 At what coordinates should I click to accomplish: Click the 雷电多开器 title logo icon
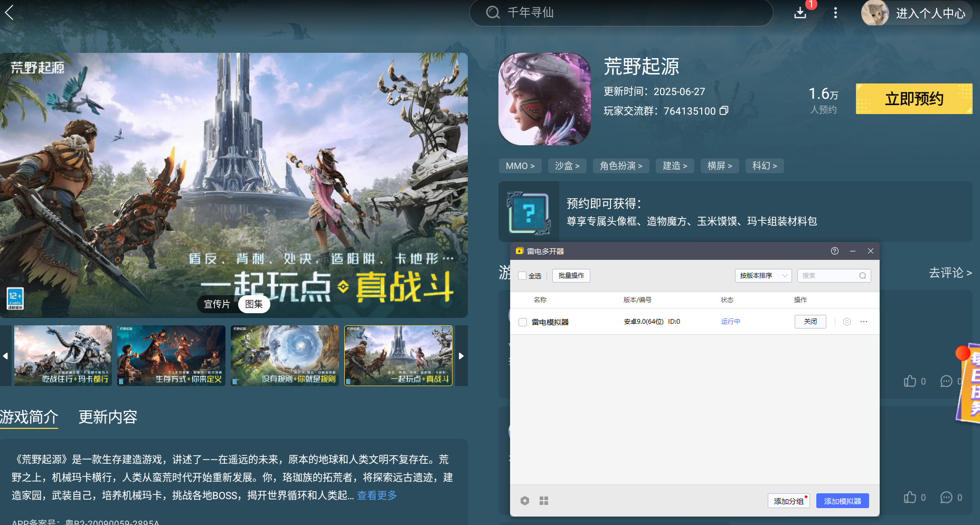coord(520,251)
